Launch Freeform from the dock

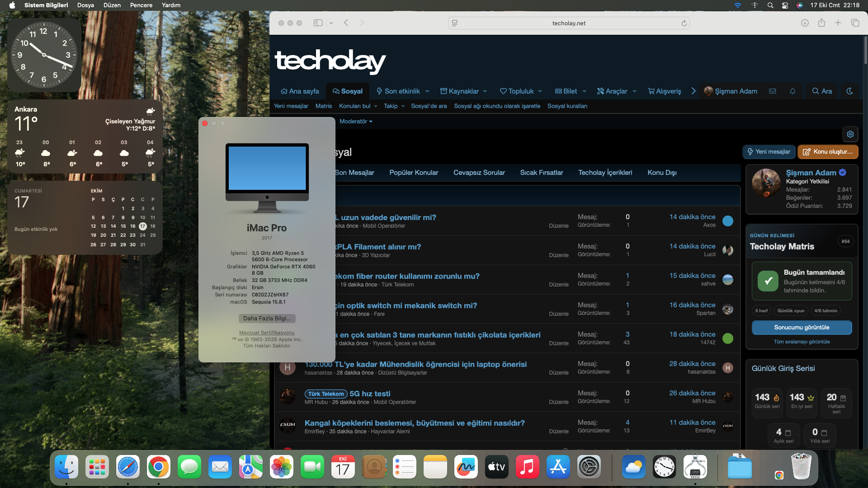pyautogui.click(x=466, y=467)
